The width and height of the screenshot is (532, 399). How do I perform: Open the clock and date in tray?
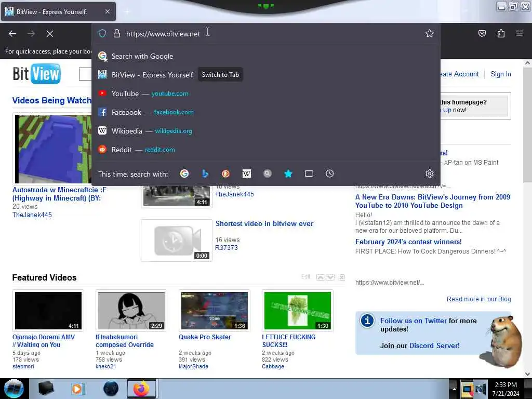506,389
